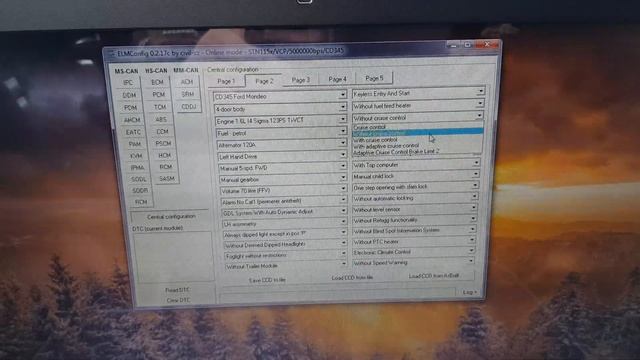Click the Central configuration button
640x360 pixels.
click(x=171, y=217)
